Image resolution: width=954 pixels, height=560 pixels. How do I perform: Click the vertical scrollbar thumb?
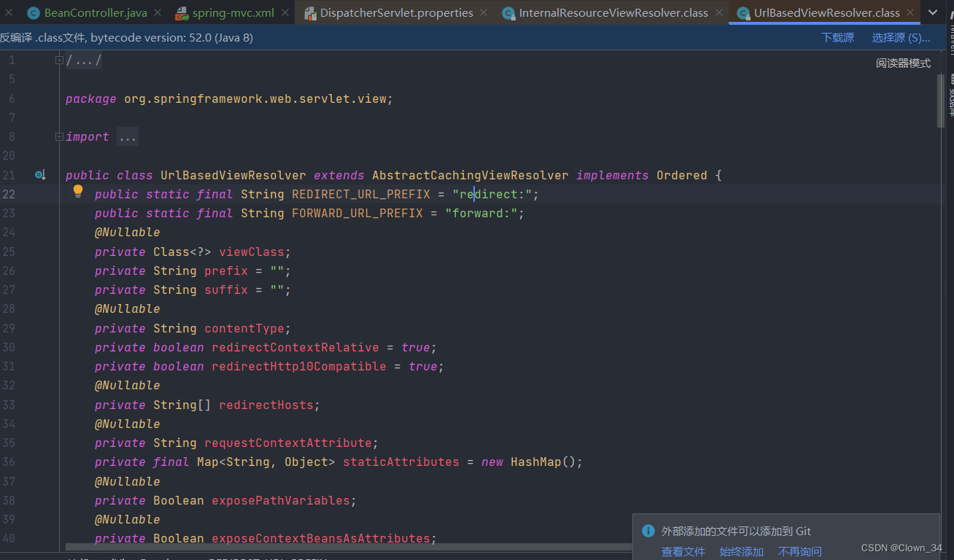(941, 101)
